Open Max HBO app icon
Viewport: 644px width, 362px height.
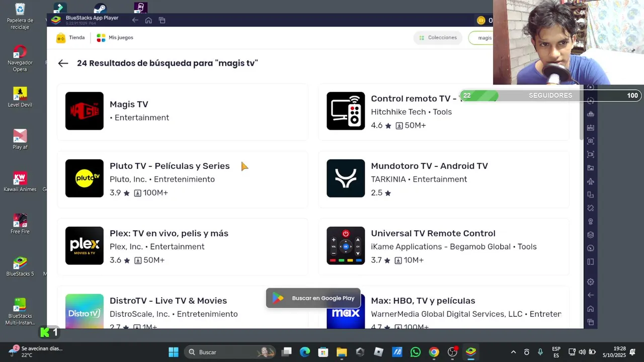(346, 311)
